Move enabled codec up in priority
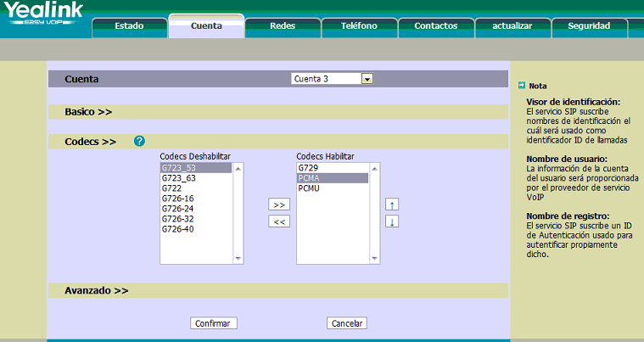Image resolution: width=644 pixels, height=342 pixels. (391, 205)
